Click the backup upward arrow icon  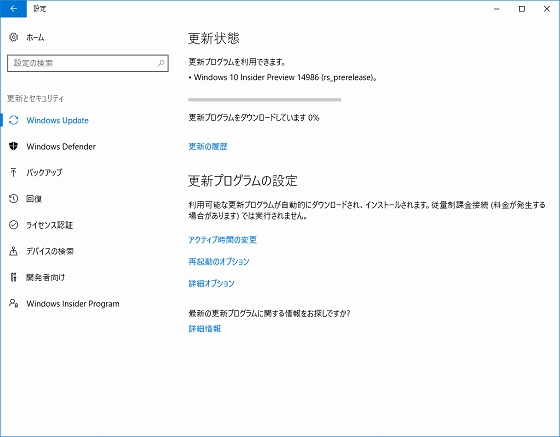pos(14,172)
